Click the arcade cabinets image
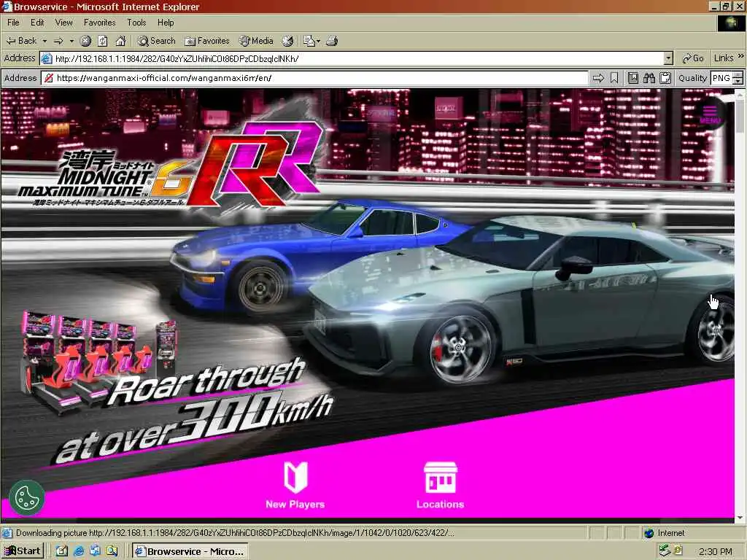This screenshot has width=747, height=560. pyautogui.click(x=98, y=362)
